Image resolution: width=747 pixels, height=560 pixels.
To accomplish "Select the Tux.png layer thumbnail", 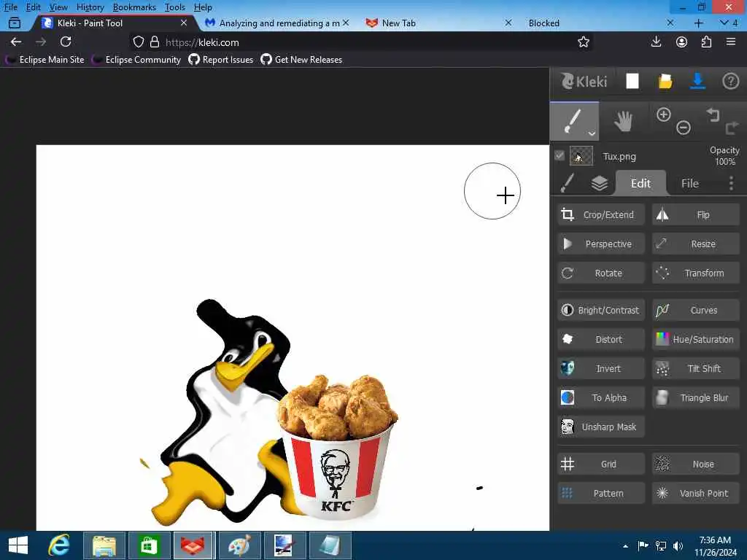I will (581, 156).
